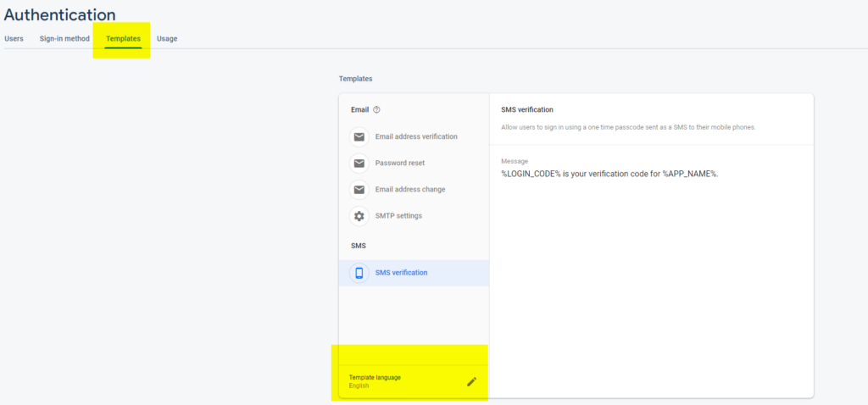The image size is (868, 405).
Task: Choose the Email address change template
Action: (414, 190)
